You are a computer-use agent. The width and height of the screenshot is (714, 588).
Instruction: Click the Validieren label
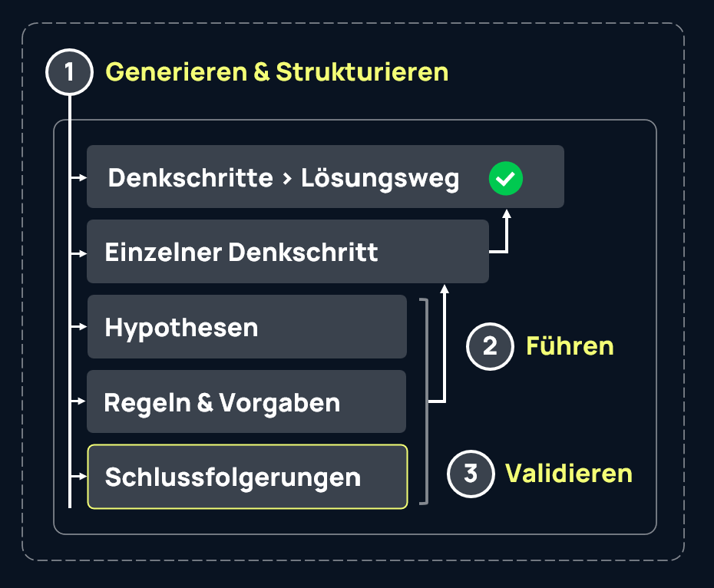[x=568, y=474]
